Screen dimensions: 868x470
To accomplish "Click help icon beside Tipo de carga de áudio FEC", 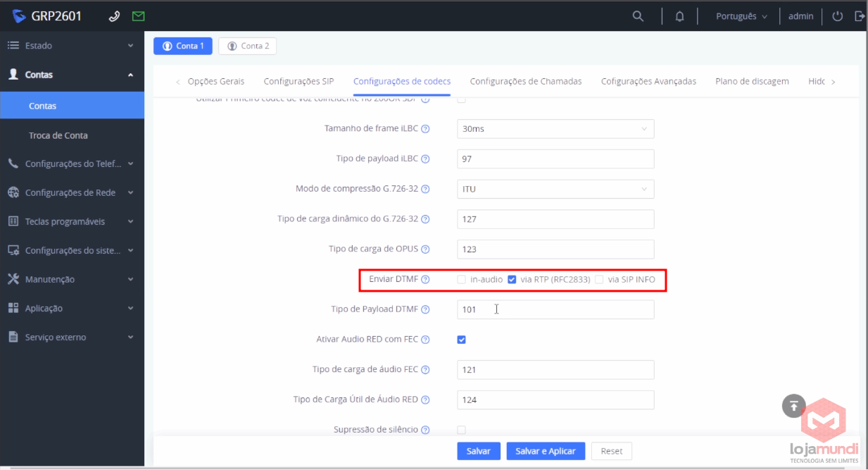I will click(425, 370).
